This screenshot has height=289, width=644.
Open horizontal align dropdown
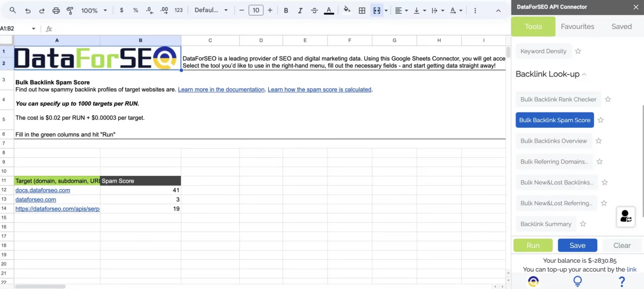401,10
